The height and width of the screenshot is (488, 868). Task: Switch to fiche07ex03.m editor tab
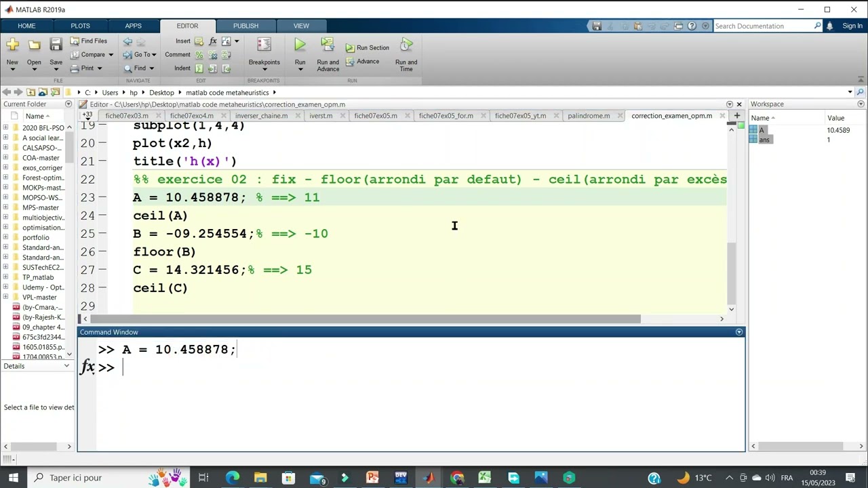click(x=127, y=116)
